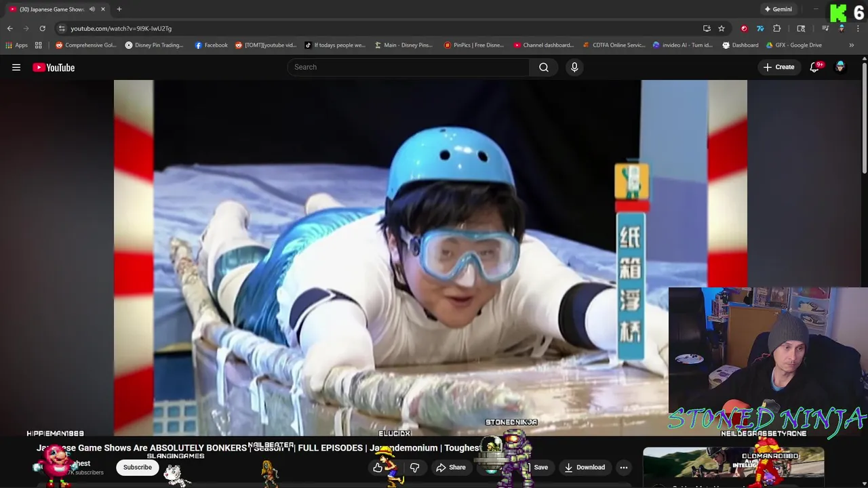The height and width of the screenshot is (488, 868).
Task: Open [TOMT][youtube vid... Reddit bookmark
Action: [x=266, y=45]
